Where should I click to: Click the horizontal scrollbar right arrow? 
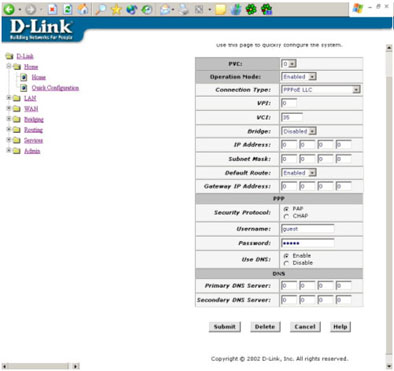coord(76,366)
